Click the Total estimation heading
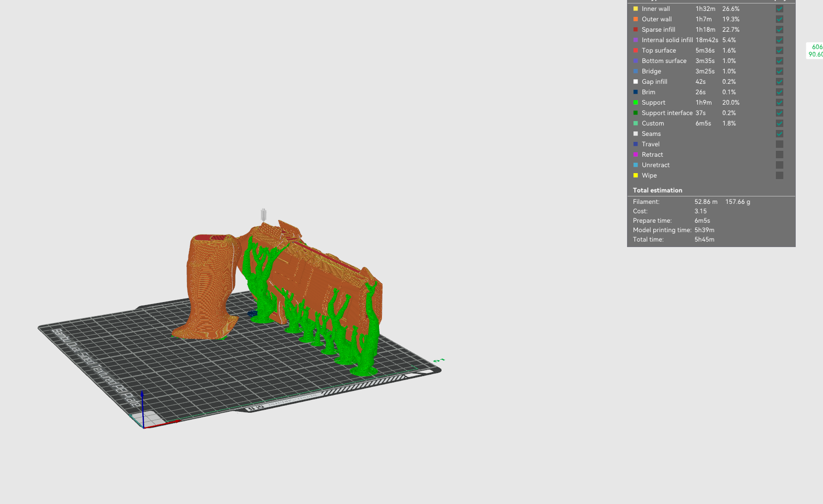The image size is (823, 504). tap(657, 190)
